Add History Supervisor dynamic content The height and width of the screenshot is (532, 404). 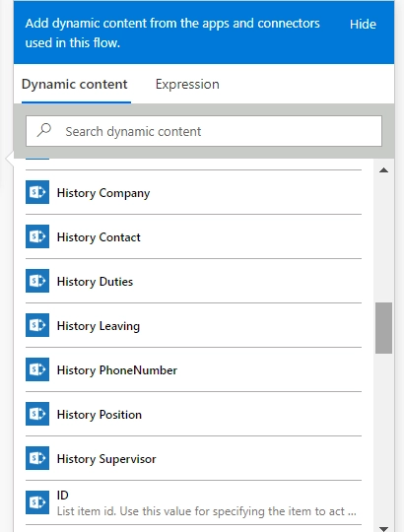tap(193, 458)
